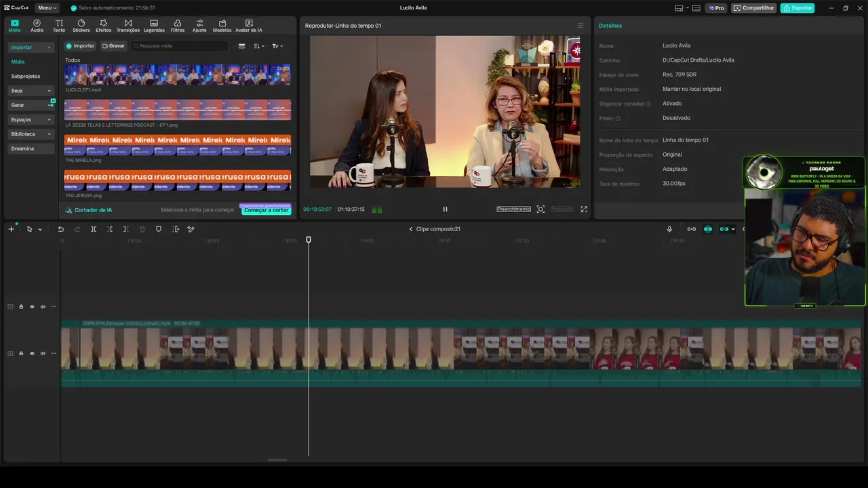
Task: Open the keyboard shortcuts icon
Action: pos(696,8)
